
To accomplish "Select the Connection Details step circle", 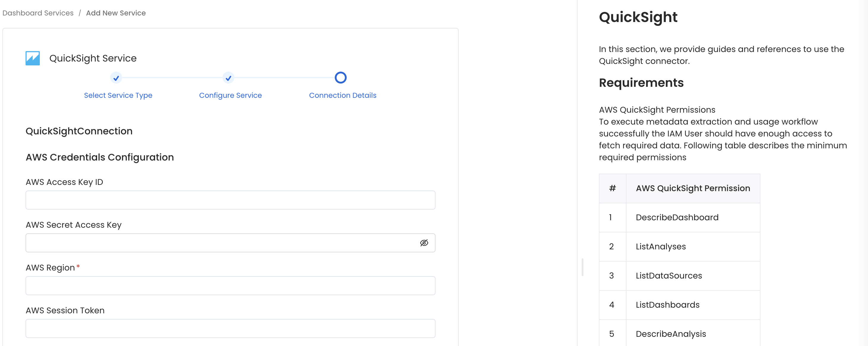I will (341, 78).
